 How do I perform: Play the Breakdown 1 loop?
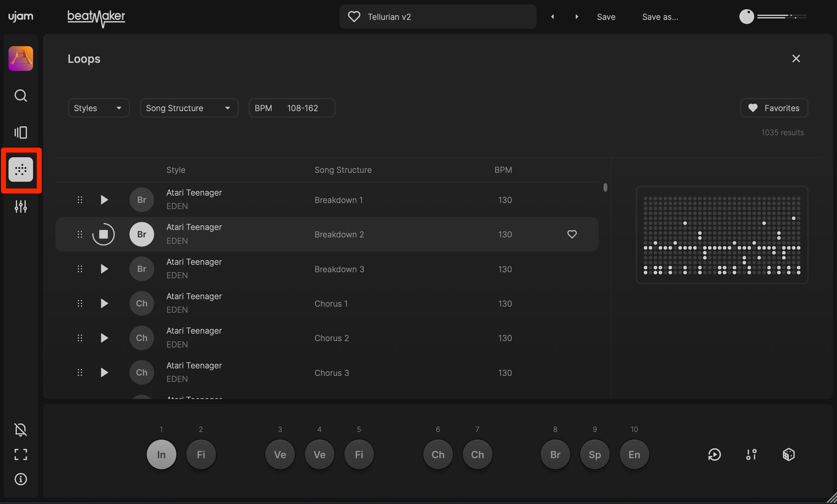[x=104, y=200]
